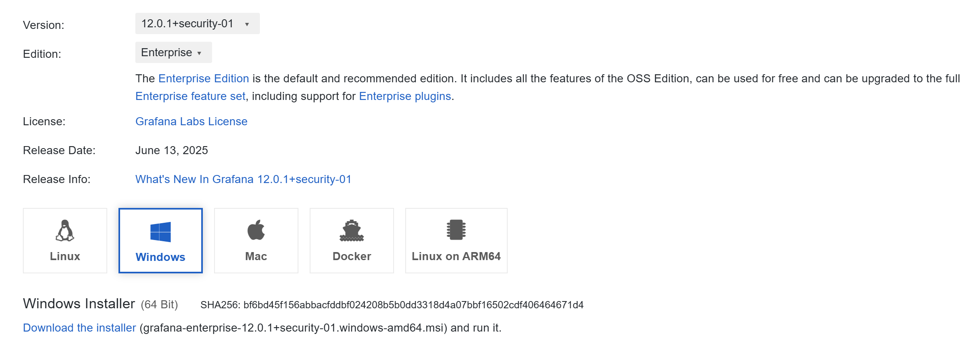Click the Version dropdown arrow
Image resolution: width=980 pixels, height=342 pixels.
point(247,24)
